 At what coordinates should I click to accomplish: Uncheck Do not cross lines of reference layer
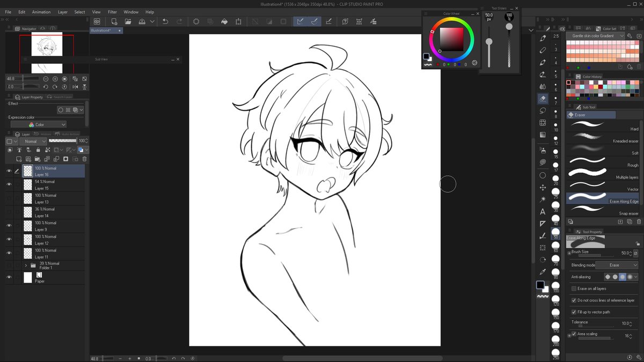[574, 300]
